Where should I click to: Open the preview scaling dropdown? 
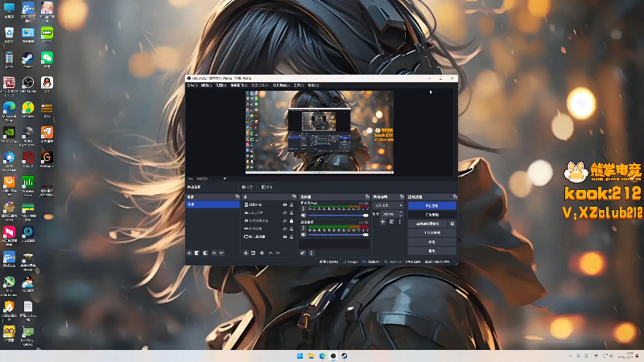tap(212, 179)
